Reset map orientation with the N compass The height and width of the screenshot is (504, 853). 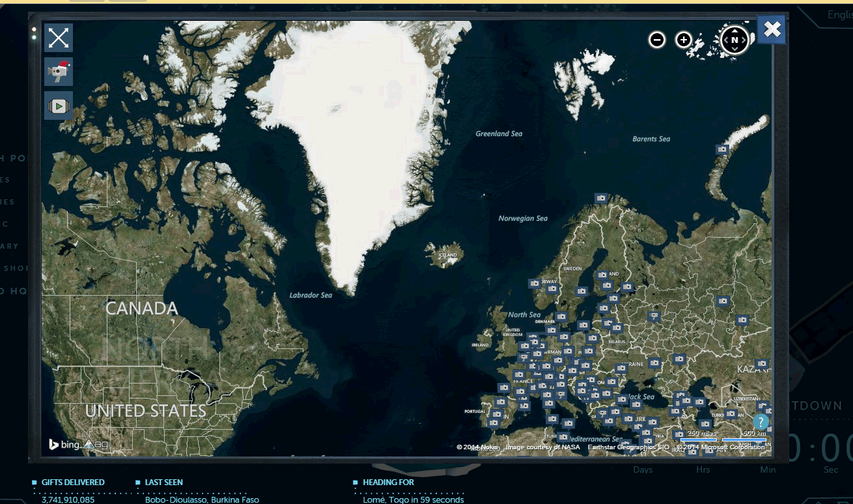[x=735, y=40]
